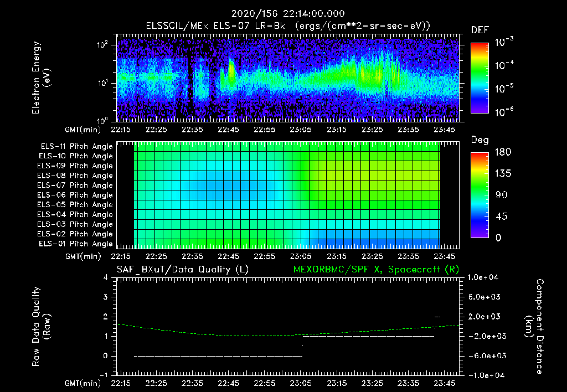Click the -1 tick on Raw Data Quality axis
The image size is (567, 392).
(104, 375)
